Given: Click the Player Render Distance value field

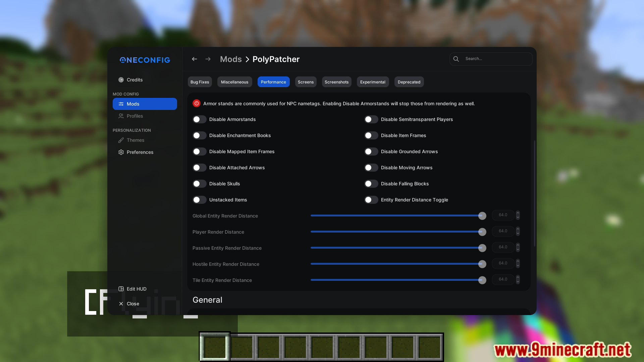Looking at the screenshot, I should pyautogui.click(x=503, y=231).
